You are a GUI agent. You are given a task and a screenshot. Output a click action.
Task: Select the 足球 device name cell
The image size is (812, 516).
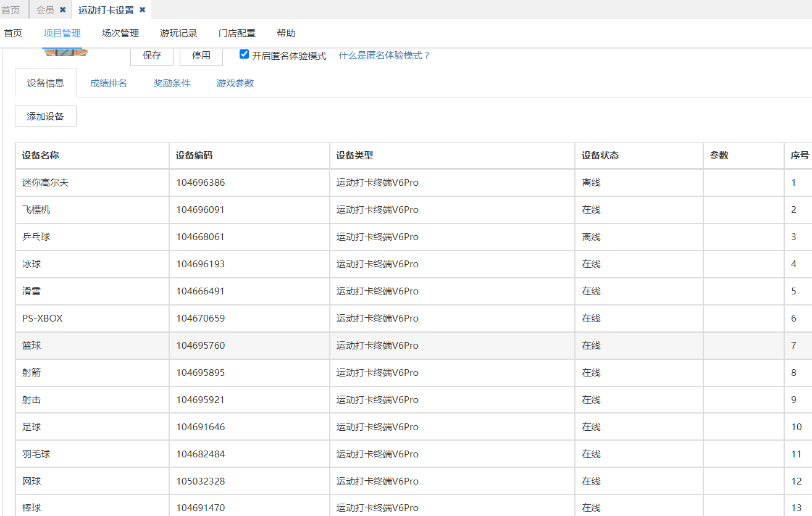coord(92,427)
